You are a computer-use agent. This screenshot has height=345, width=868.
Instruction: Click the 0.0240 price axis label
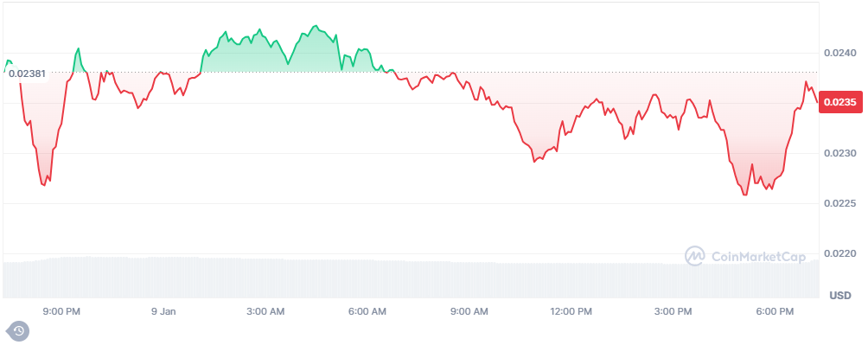pos(839,53)
